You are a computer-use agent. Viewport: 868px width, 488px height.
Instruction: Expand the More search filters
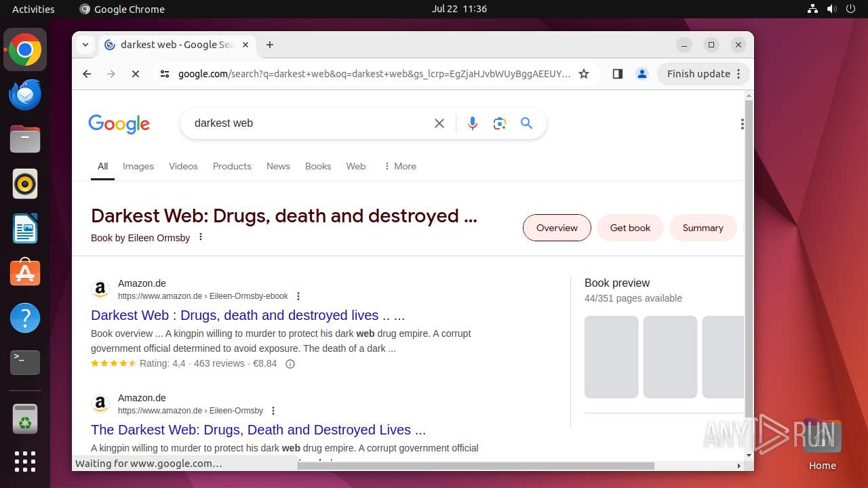point(400,166)
